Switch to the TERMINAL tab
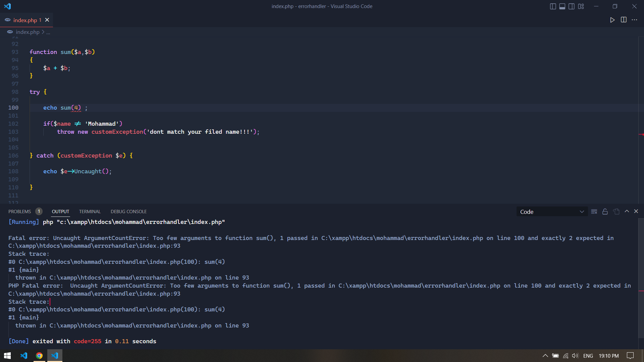Image resolution: width=644 pixels, height=362 pixels. (90, 211)
